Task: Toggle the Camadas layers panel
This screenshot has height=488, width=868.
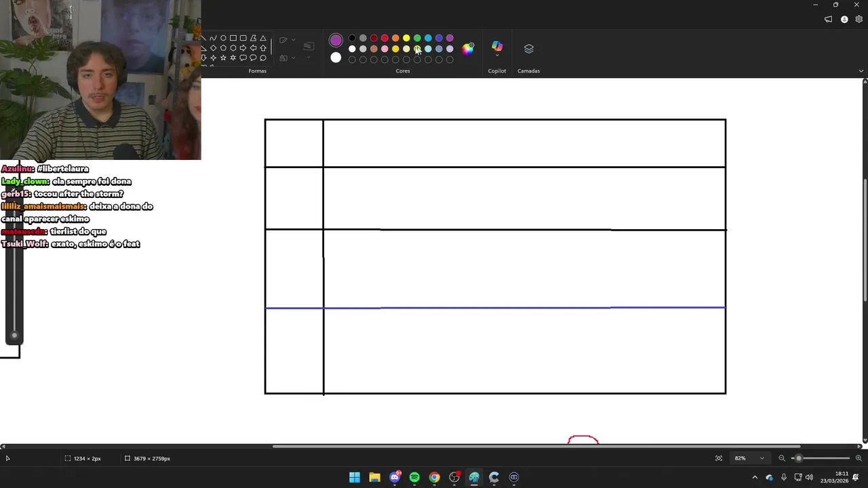Action: 529,49
